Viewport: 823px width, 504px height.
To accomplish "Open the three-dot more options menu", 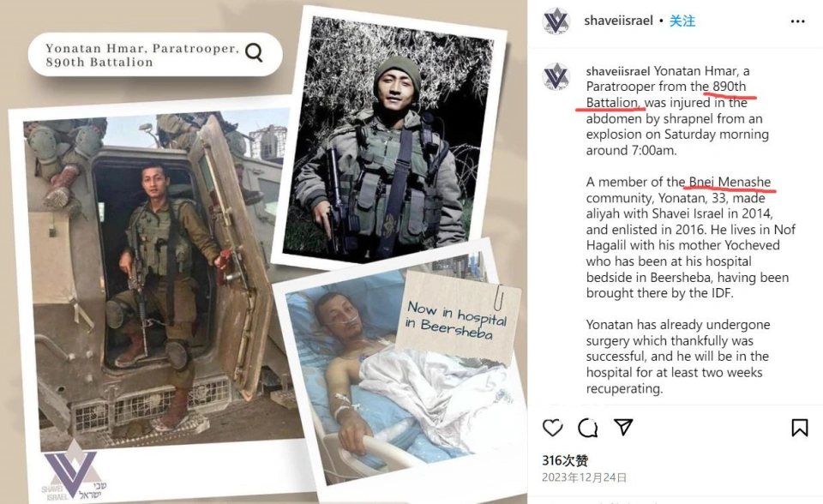I will [x=797, y=21].
